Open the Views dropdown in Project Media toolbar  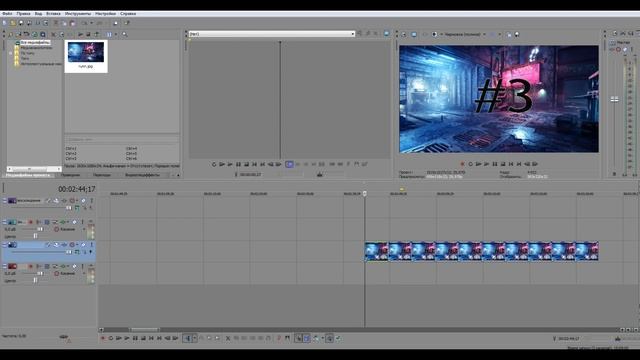(x=116, y=34)
